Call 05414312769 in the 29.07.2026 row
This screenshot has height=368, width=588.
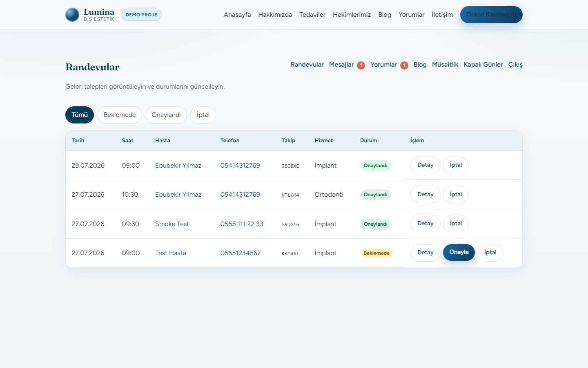pyautogui.click(x=240, y=166)
